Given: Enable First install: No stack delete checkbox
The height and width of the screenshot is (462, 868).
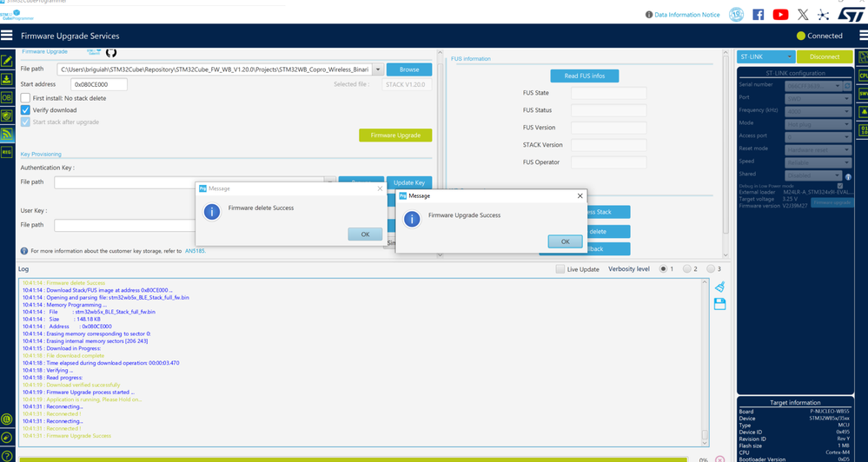Looking at the screenshot, I should [25, 98].
